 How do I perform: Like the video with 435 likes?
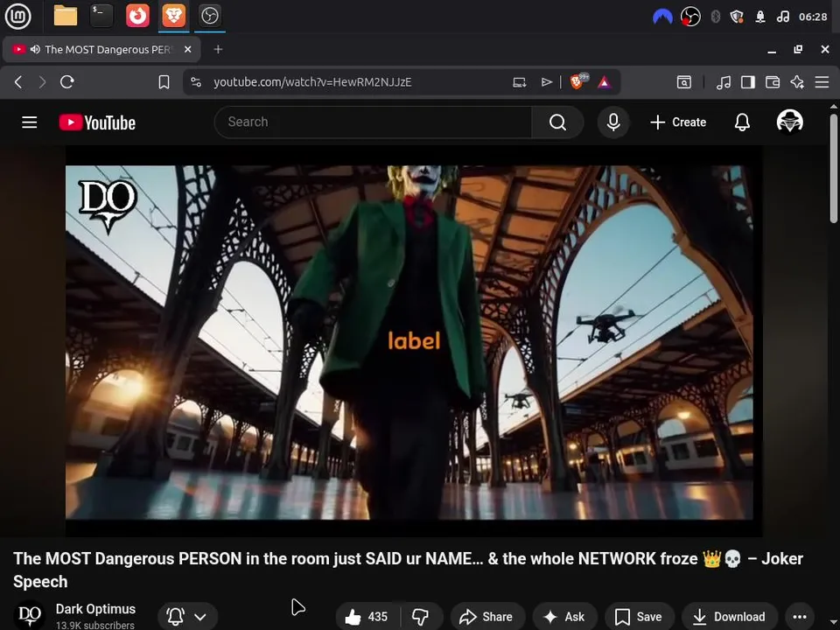coord(367,617)
